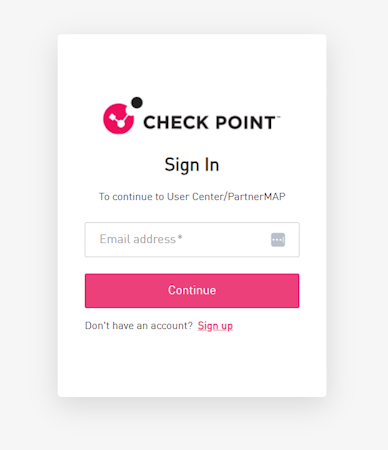
Task: Click the word POINT in the logo
Action: [246, 122]
